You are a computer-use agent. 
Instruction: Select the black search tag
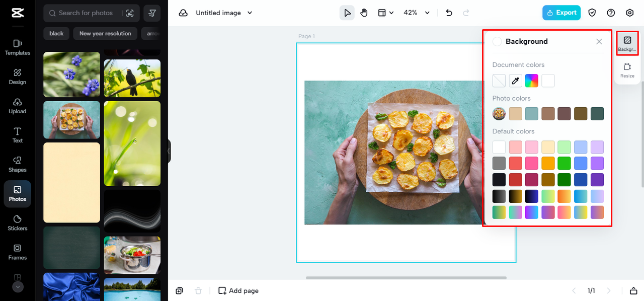coord(56,34)
